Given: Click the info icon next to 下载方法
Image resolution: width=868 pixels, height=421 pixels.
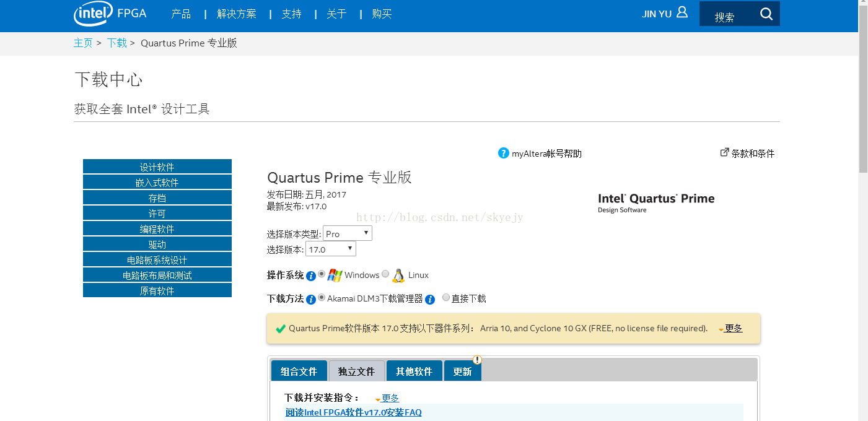Looking at the screenshot, I should tap(311, 300).
